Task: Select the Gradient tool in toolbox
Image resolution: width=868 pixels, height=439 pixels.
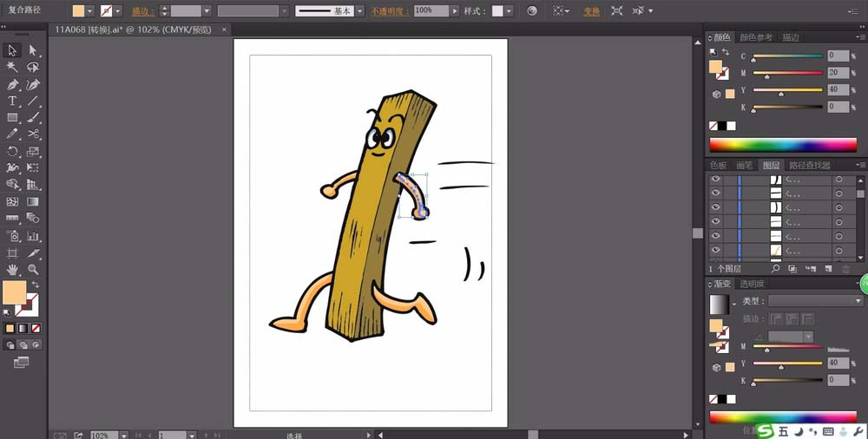Action: coord(33,201)
